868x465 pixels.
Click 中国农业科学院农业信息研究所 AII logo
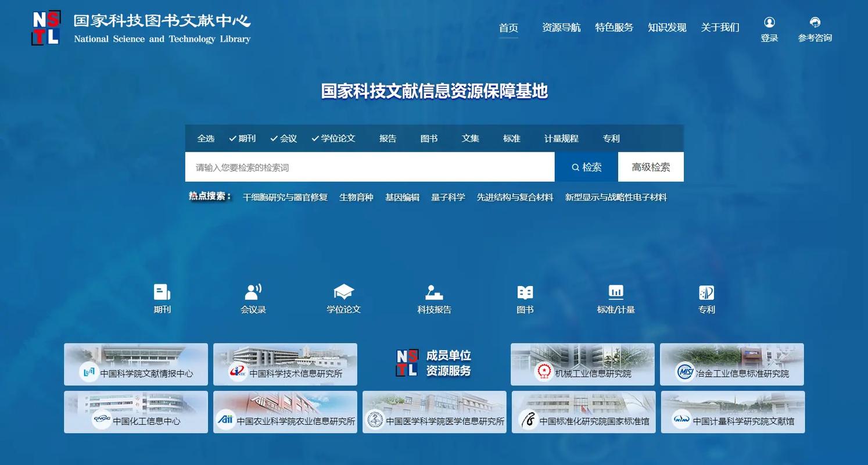click(x=225, y=420)
